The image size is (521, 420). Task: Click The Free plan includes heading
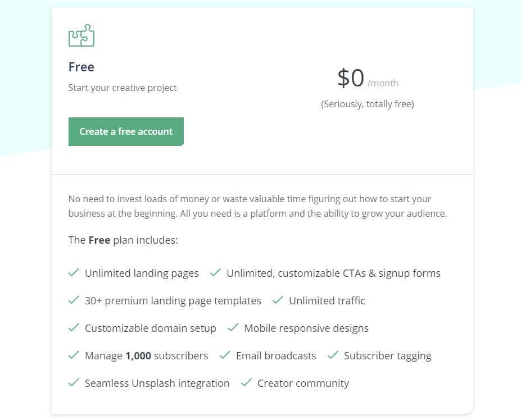123,240
